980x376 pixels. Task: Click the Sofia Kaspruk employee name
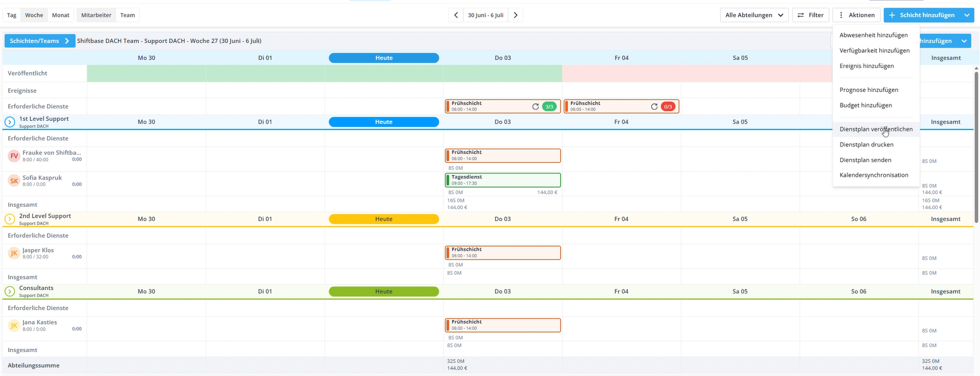42,178
